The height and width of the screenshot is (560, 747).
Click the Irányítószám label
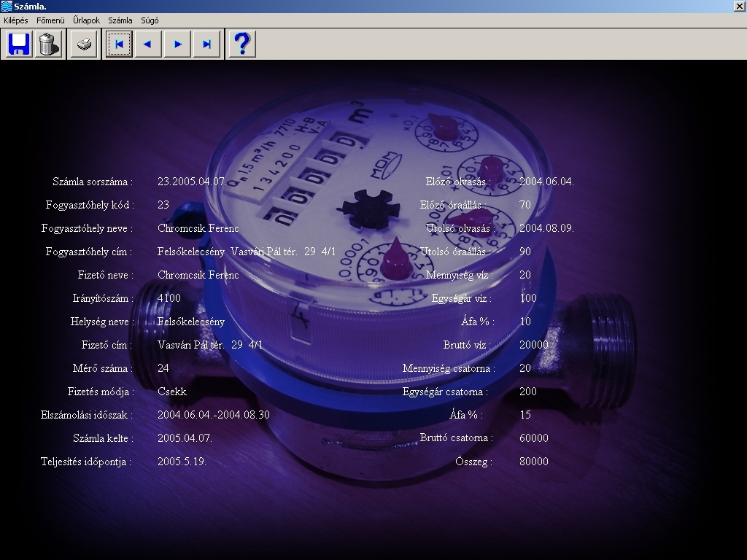click(x=103, y=298)
